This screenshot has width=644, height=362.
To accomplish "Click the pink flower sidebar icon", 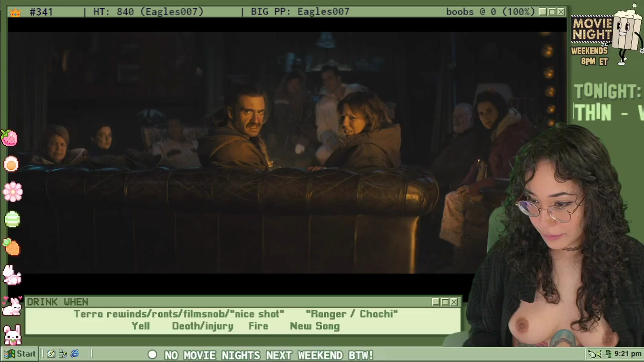I will [13, 192].
